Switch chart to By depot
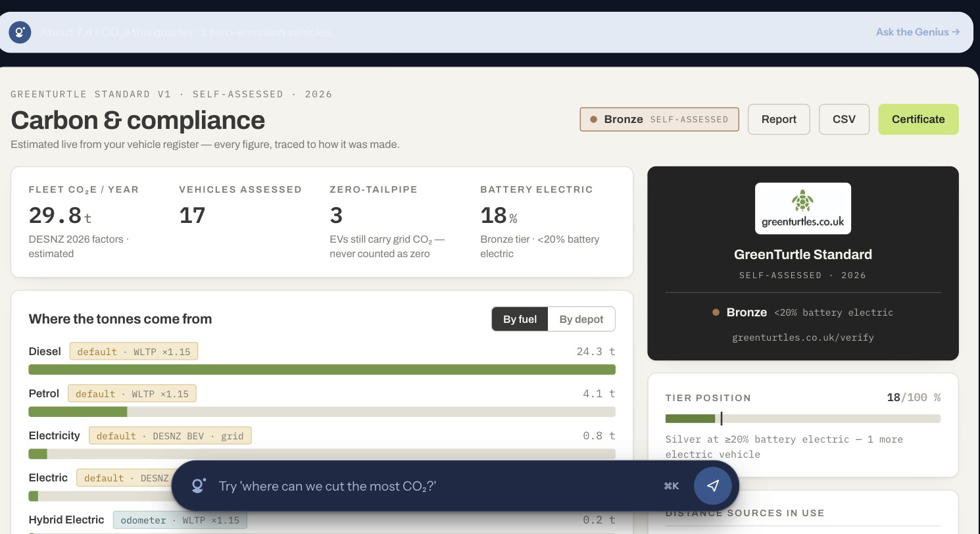This screenshot has width=980, height=534. [581, 319]
